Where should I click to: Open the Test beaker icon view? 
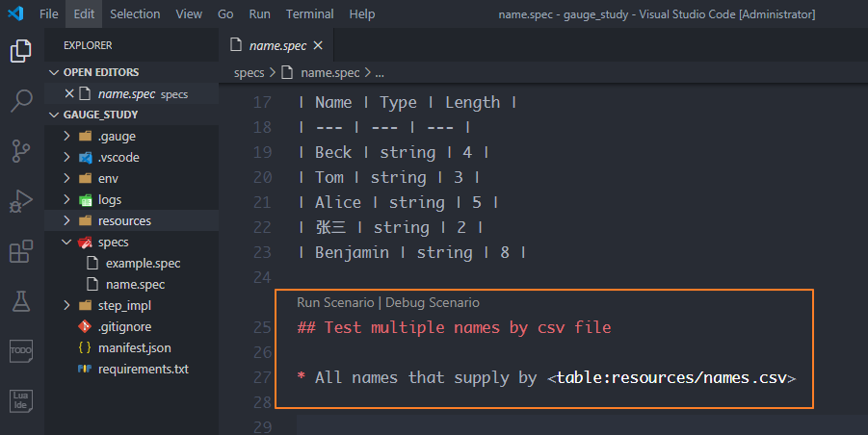(21, 301)
